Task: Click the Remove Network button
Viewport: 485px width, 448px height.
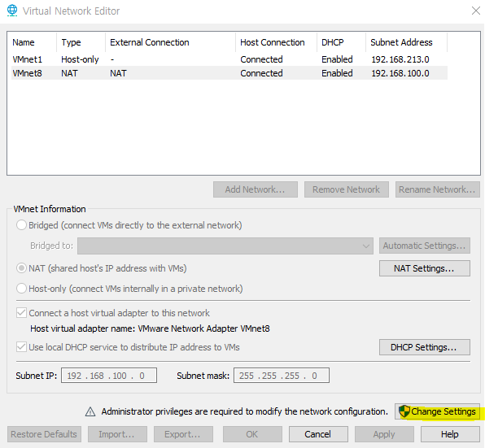Action: 347,189
